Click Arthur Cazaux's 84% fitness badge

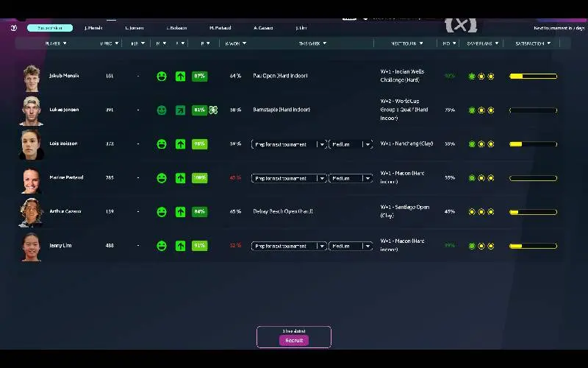click(199, 212)
